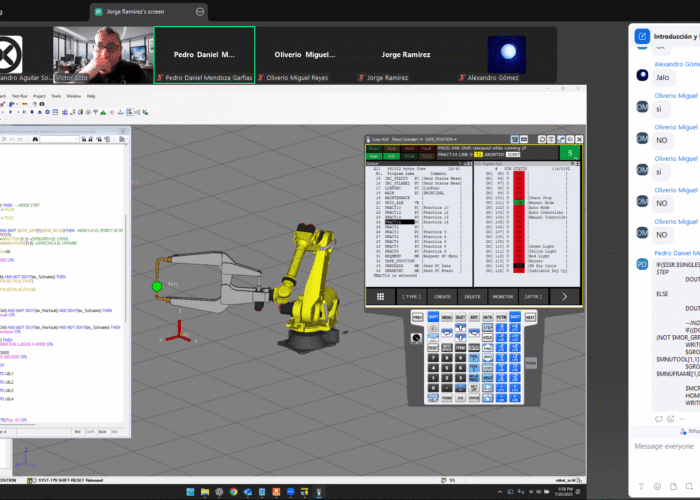Image resolution: width=700 pixels, height=500 pixels.
Task: Toggle DO[102] Auto Mode status cell
Action: click(x=518, y=209)
